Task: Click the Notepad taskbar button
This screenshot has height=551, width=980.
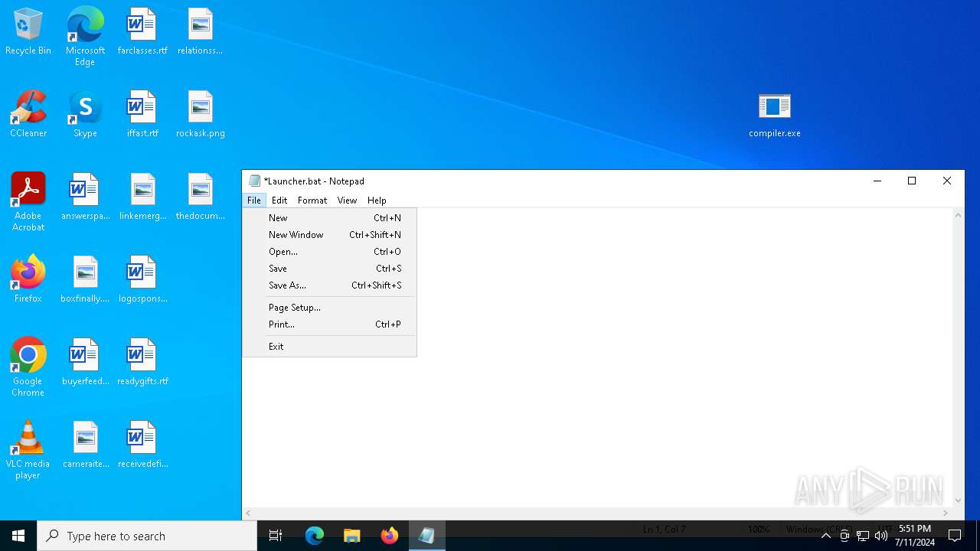Action: point(426,536)
